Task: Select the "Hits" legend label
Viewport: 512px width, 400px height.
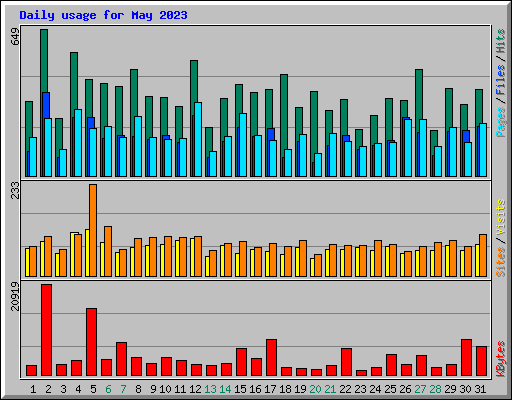Action: (x=501, y=41)
